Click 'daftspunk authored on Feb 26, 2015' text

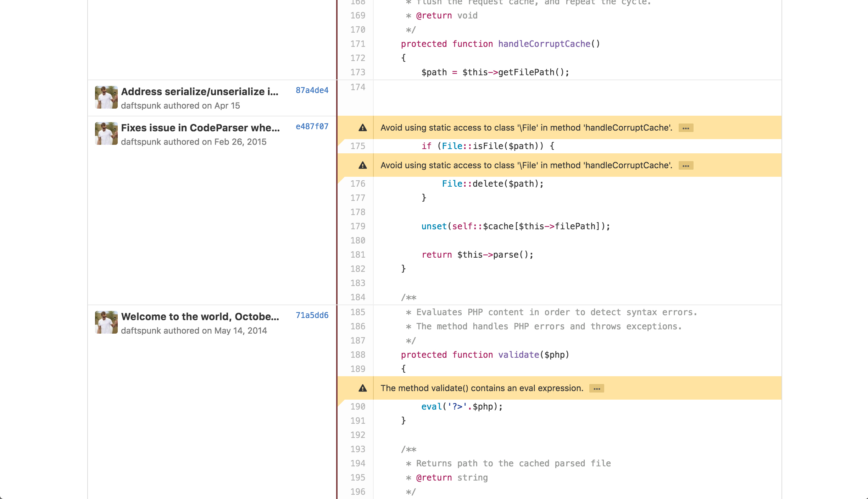(194, 142)
